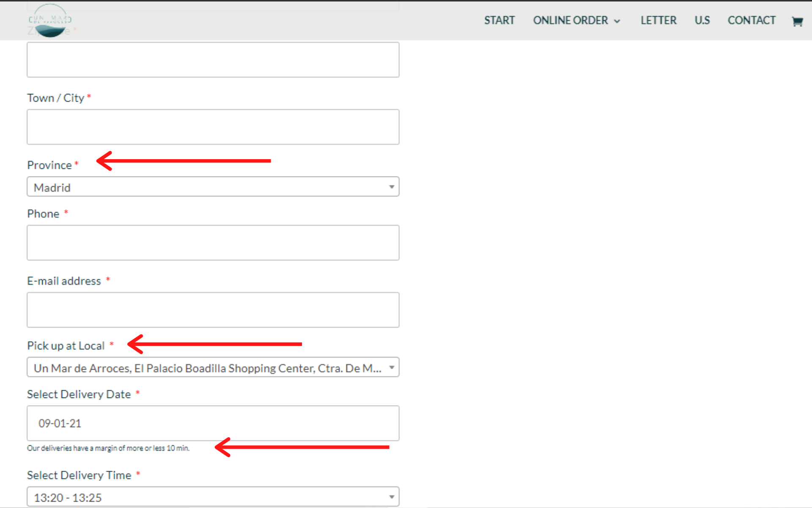
Task: Click the Select Delivery Date field
Action: [x=213, y=422]
